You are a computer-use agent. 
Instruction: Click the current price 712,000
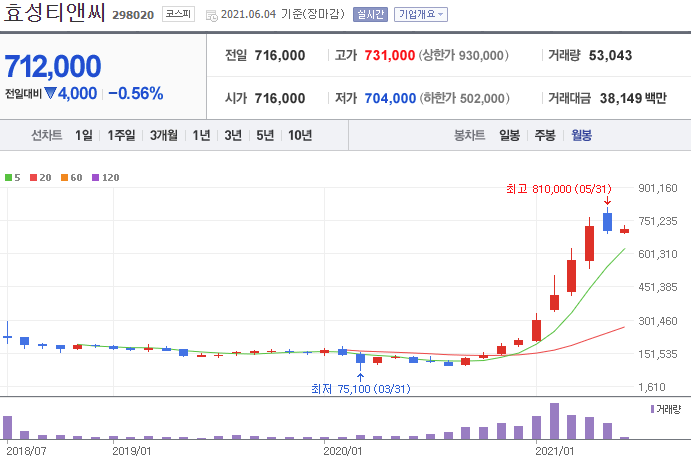pyautogui.click(x=53, y=66)
